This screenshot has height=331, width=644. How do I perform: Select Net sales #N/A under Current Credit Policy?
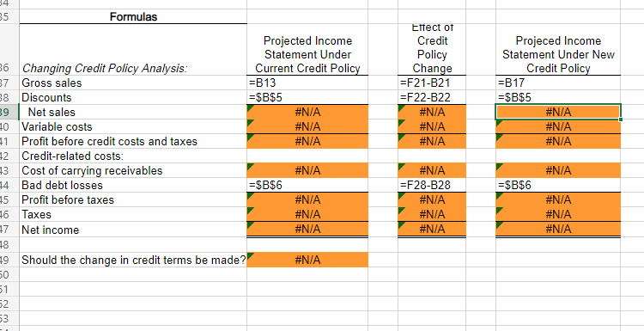pyautogui.click(x=307, y=113)
